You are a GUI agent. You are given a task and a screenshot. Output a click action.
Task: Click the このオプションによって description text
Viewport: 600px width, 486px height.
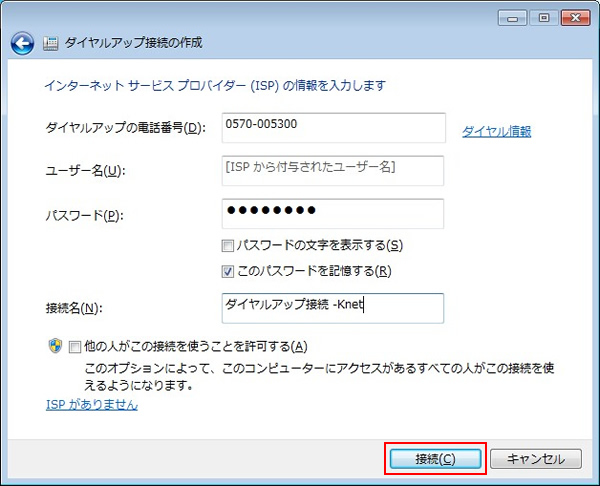(319, 377)
